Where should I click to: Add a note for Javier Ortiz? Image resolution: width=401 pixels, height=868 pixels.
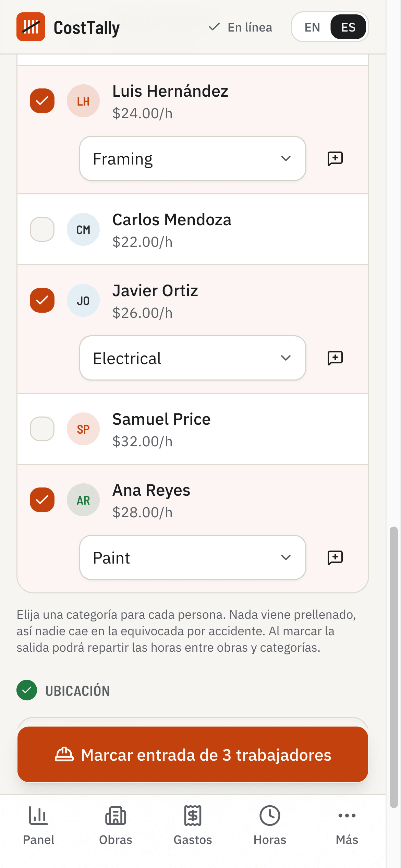pyautogui.click(x=335, y=358)
